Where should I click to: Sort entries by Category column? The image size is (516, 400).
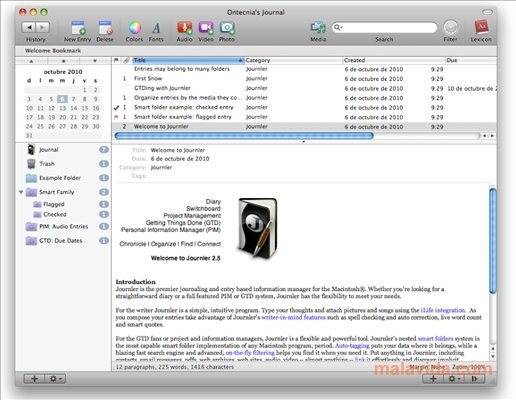click(294, 60)
